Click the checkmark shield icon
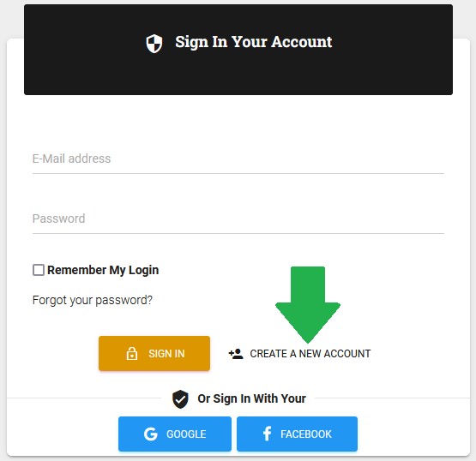The width and height of the screenshot is (476, 461). coord(180,399)
